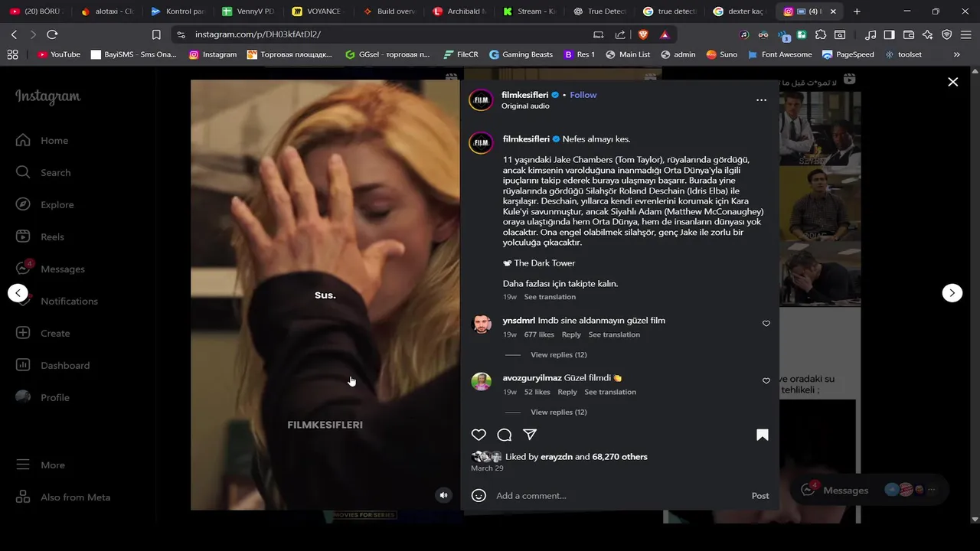The image size is (980, 551).
Task: Open avozguryilmaz username link
Action: pos(532,378)
